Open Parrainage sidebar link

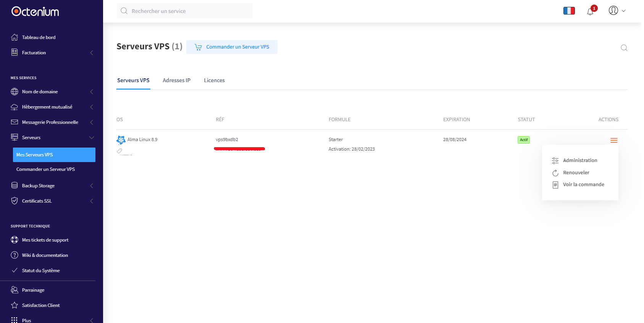(33, 290)
